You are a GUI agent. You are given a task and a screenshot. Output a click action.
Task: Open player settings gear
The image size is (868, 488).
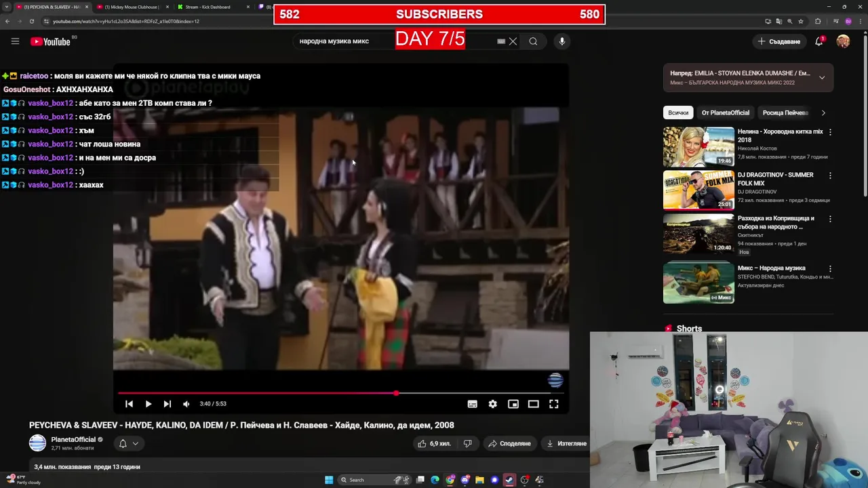click(x=492, y=404)
